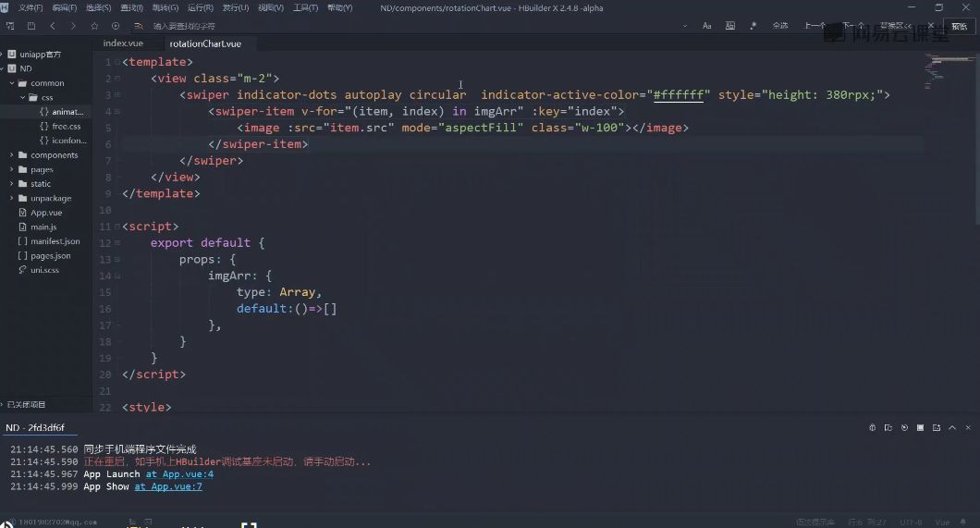Click the run/play circle icon in toolbar
The image size is (980, 528).
pyautogui.click(x=116, y=26)
